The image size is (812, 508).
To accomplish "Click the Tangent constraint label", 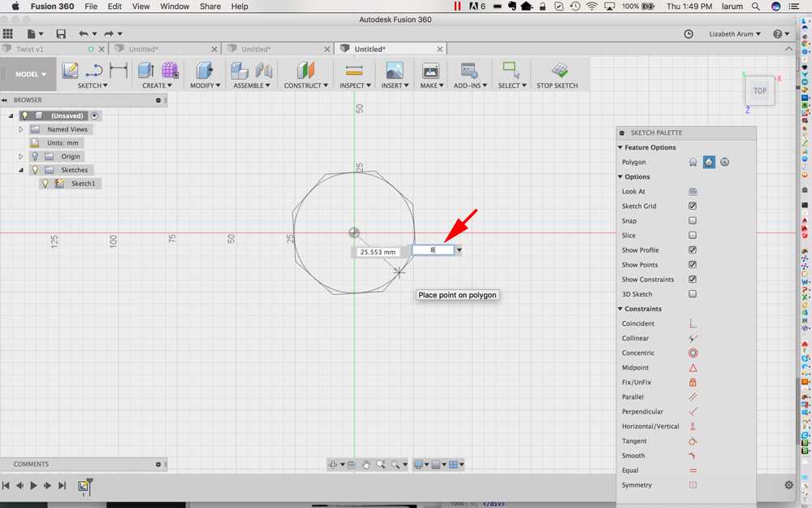I will point(634,441).
